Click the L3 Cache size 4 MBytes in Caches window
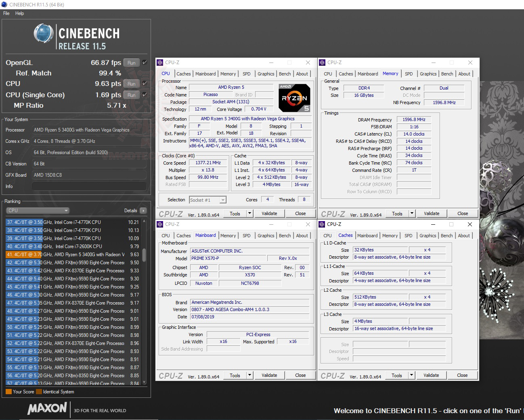The image size is (524, 420). pyautogui.click(x=380, y=321)
